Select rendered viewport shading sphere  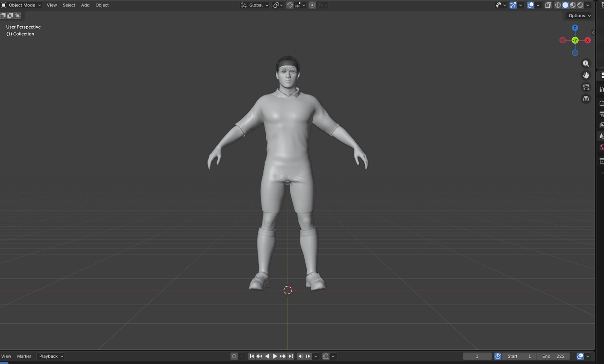pos(580,5)
